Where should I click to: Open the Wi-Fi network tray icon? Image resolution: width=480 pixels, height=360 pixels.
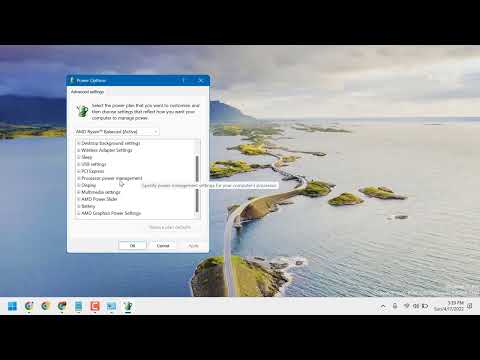pyautogui.click(x=406, y=306)
